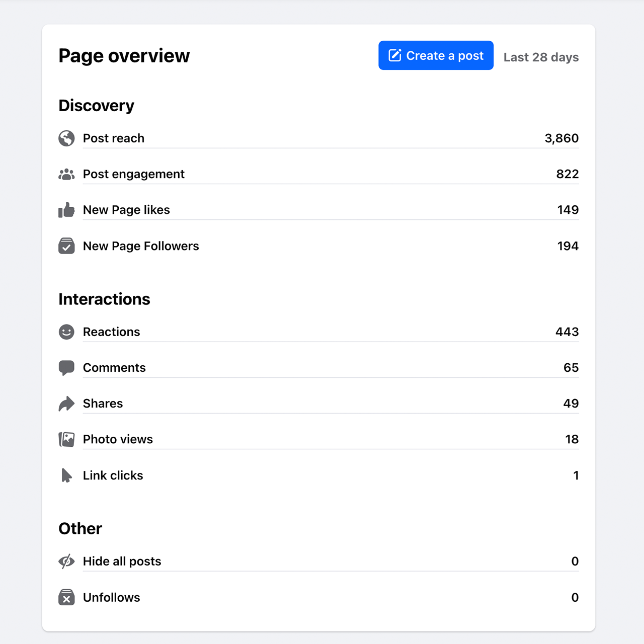The width and height of the screenshot is (644, 644).
Task: Select the Unfollows label
Action: click(112, 597)
